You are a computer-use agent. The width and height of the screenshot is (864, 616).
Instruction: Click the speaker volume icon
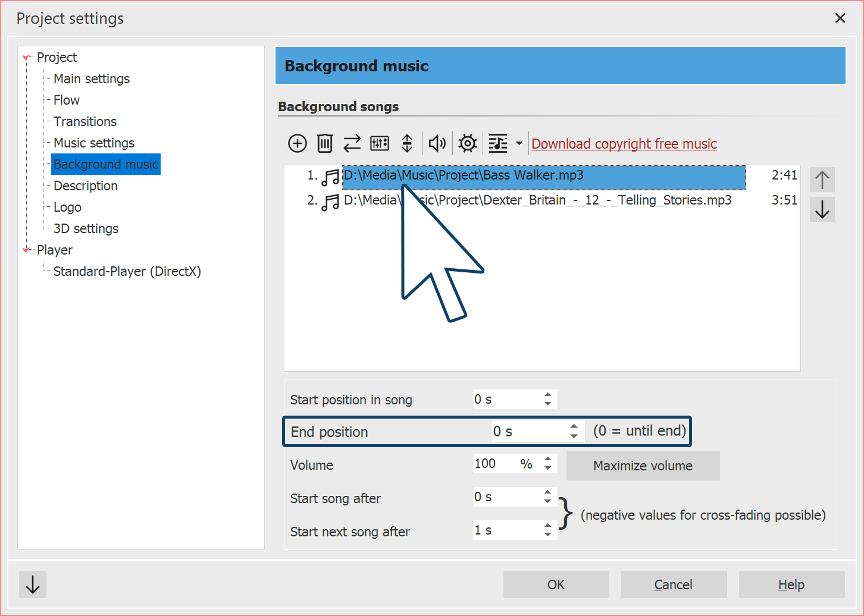click(x=437, y=143)
